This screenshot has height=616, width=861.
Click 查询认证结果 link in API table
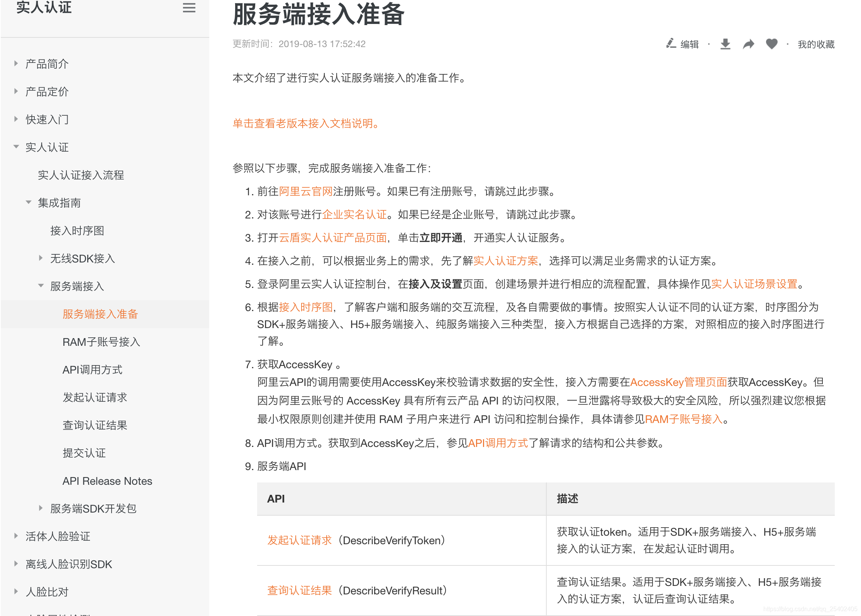[299, 591]
